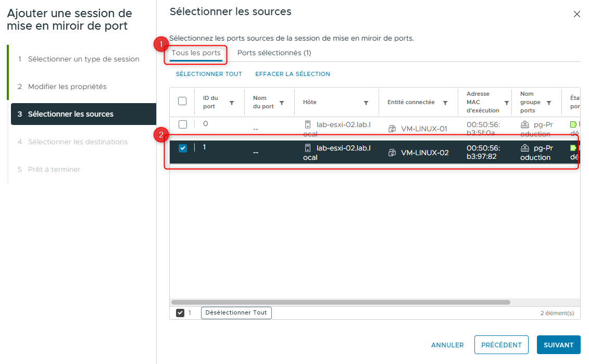
Task: Click the SUIVANT button
Action: pyautogui.click(x=558, y=345)
